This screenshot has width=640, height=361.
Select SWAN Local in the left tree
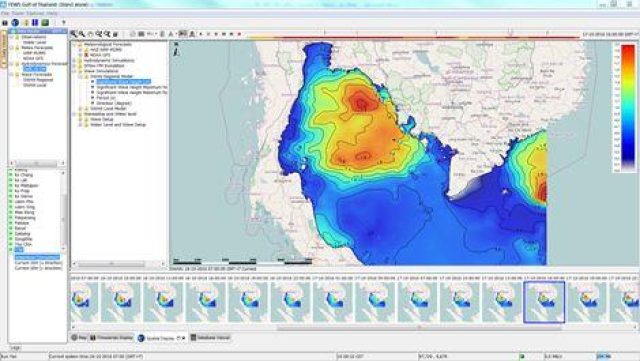click(35, 85)
